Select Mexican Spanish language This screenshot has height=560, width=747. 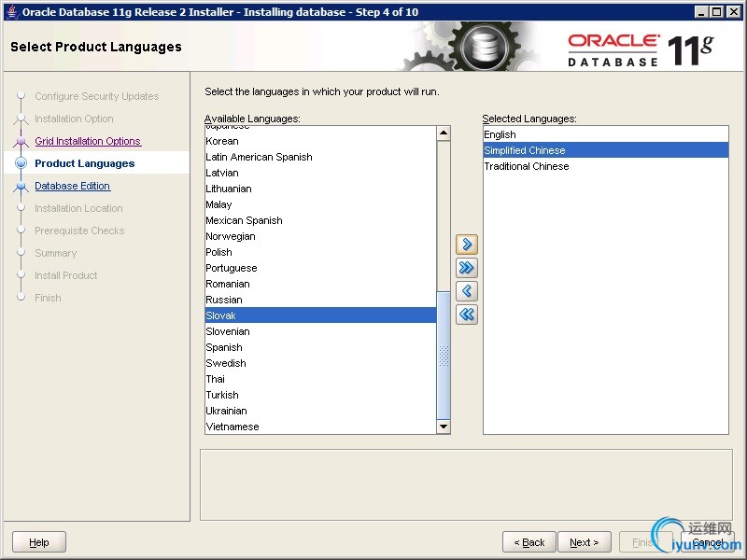click(320, 220)
